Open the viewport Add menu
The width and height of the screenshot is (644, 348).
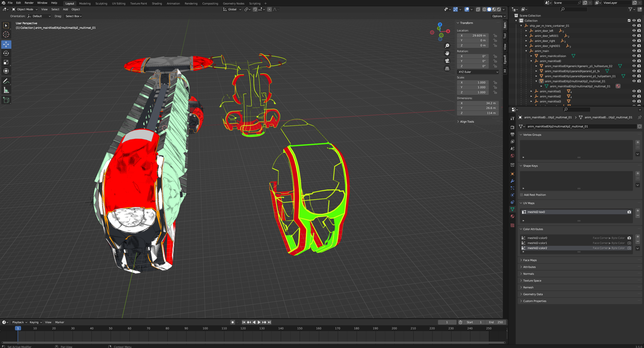[65, 9]
